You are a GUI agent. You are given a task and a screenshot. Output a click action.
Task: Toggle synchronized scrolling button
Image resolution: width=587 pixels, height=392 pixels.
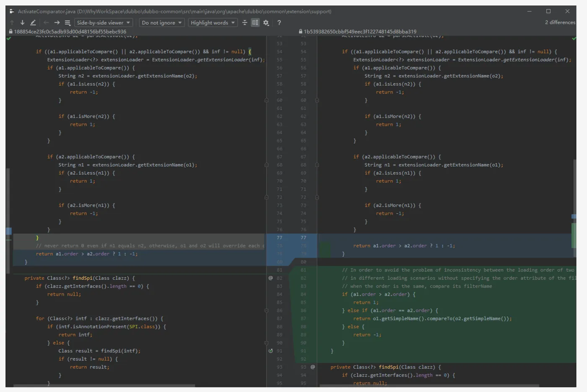coord(255,23)
